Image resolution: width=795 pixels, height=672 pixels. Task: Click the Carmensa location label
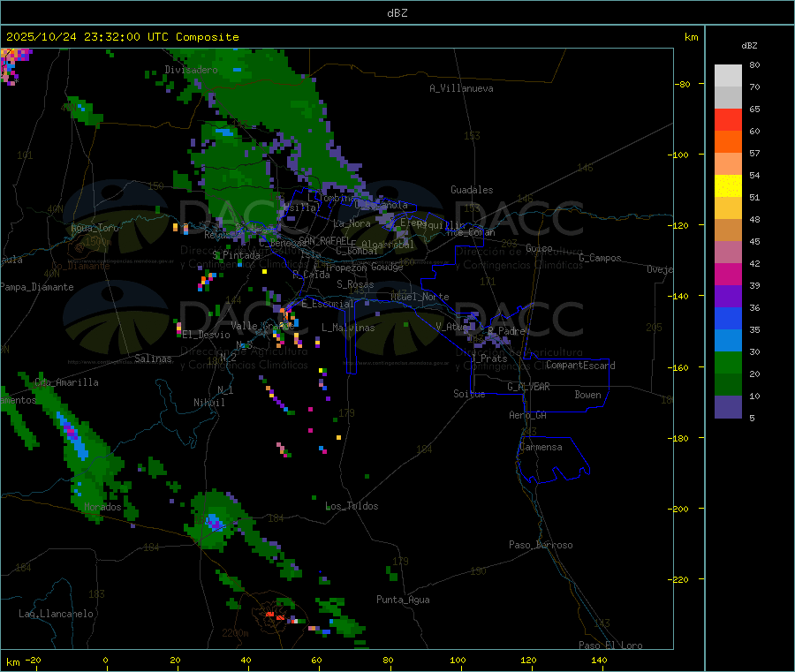(x=541, y=447)
